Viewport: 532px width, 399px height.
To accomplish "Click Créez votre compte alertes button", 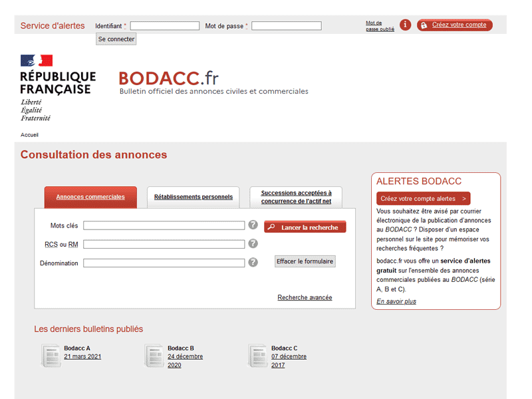I will point(424,198).
